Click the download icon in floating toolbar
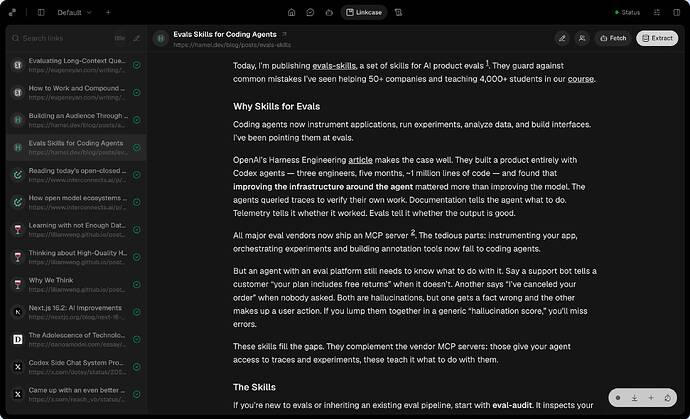The height and width of the screenshot is (419, 690). (635, 398)
